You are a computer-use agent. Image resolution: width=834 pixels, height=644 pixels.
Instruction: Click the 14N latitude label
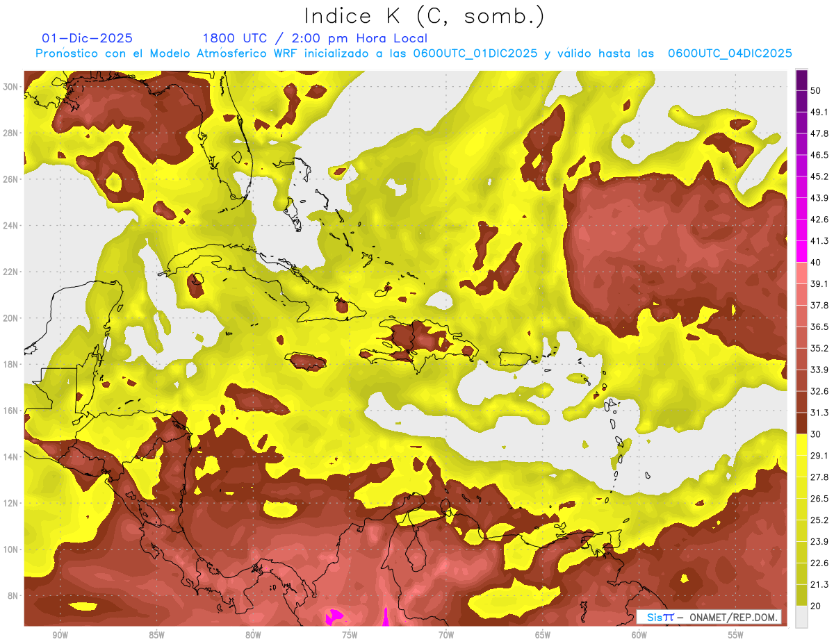tap(11, 456)
